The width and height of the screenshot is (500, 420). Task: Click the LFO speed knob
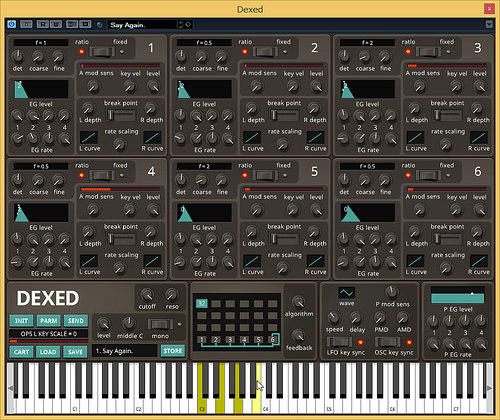pyautogui.click(x=334, y=318)
